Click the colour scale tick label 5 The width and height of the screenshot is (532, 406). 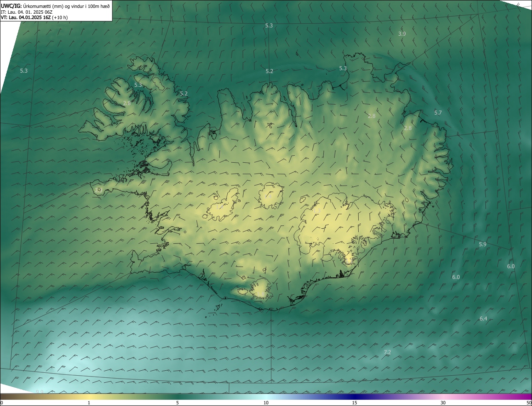(x=177, y=403)
